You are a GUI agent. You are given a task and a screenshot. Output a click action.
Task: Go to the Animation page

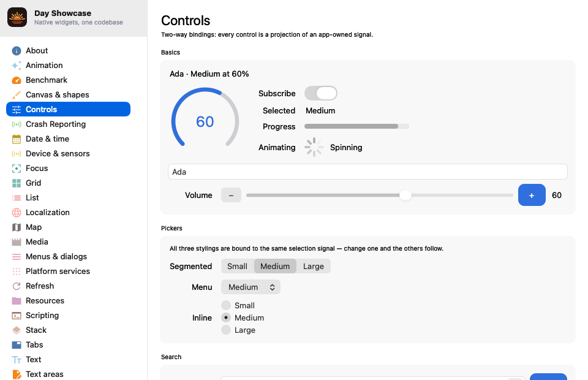68,65
